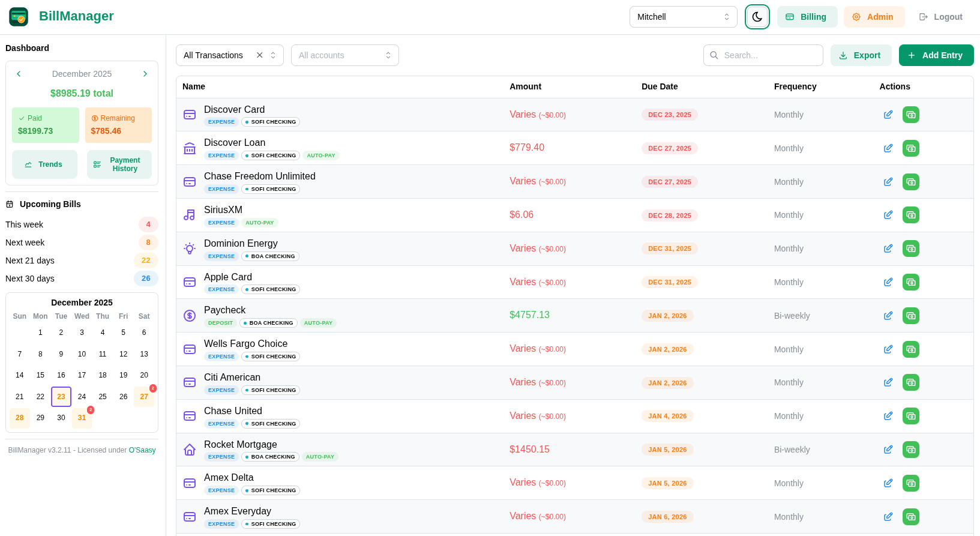This screenshot has width=980, height=536.
Task: Toggle dark mode with the moon icon
Action: [757, 17]
